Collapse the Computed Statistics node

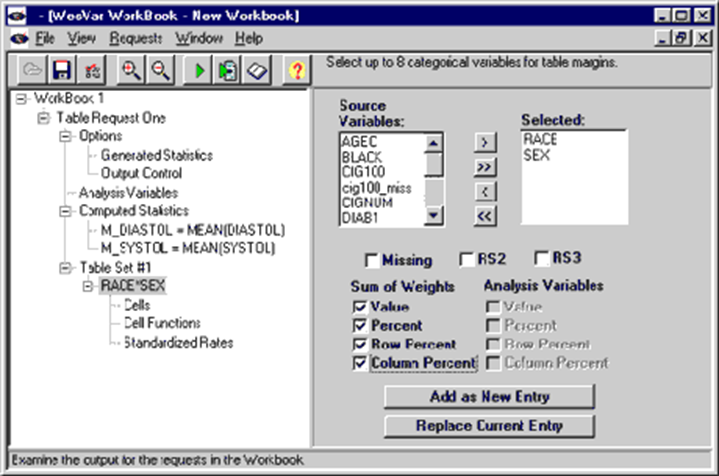[x=66, y=211]
